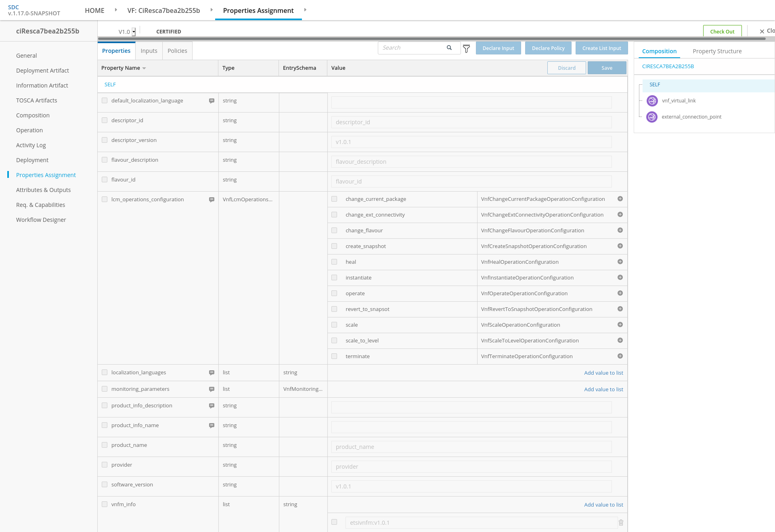The width and height of the screenshot is (775, 532).
Task: Close the page with X icon
Action: [x=762, y=31]
